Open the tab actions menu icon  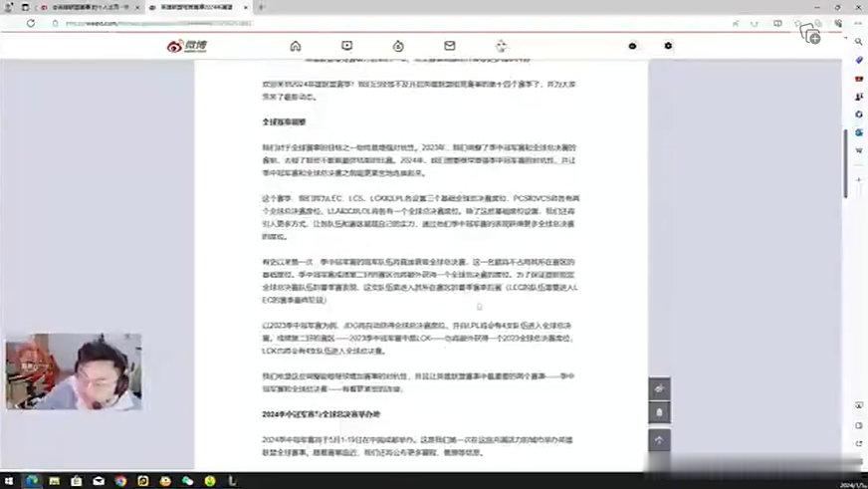(x=26, y=7)
